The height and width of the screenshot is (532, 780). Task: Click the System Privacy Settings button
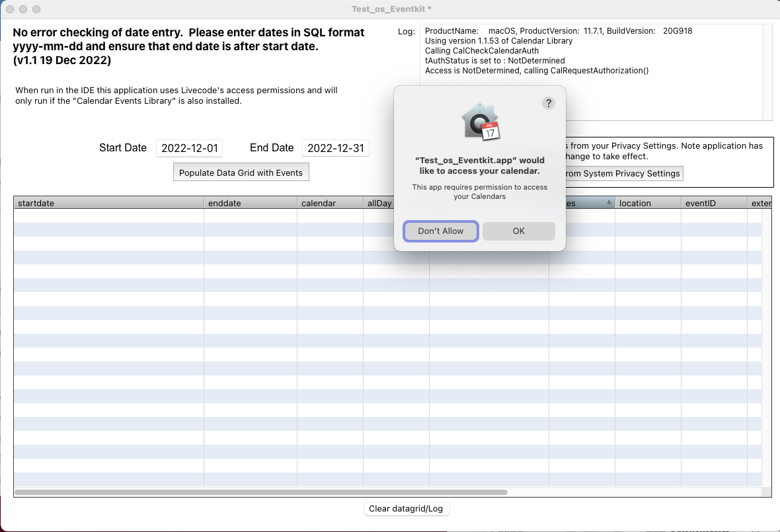624,173
